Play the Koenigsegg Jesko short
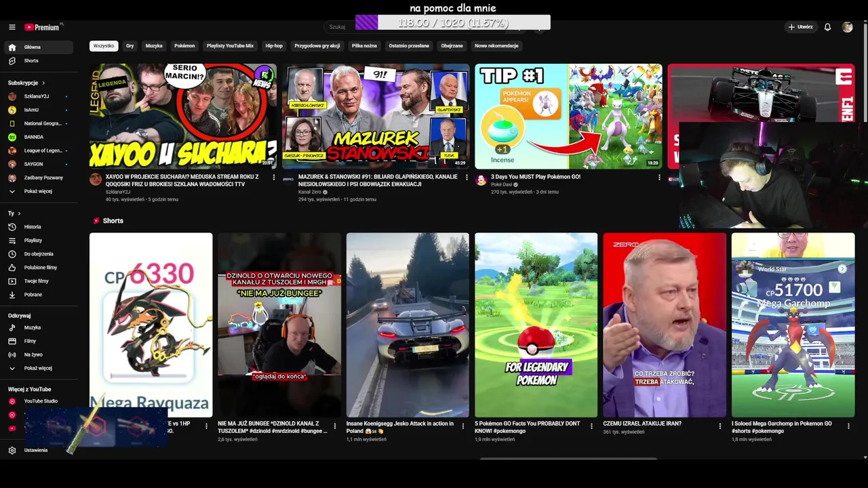The image size is (868, 488). (x=408, y=325)
